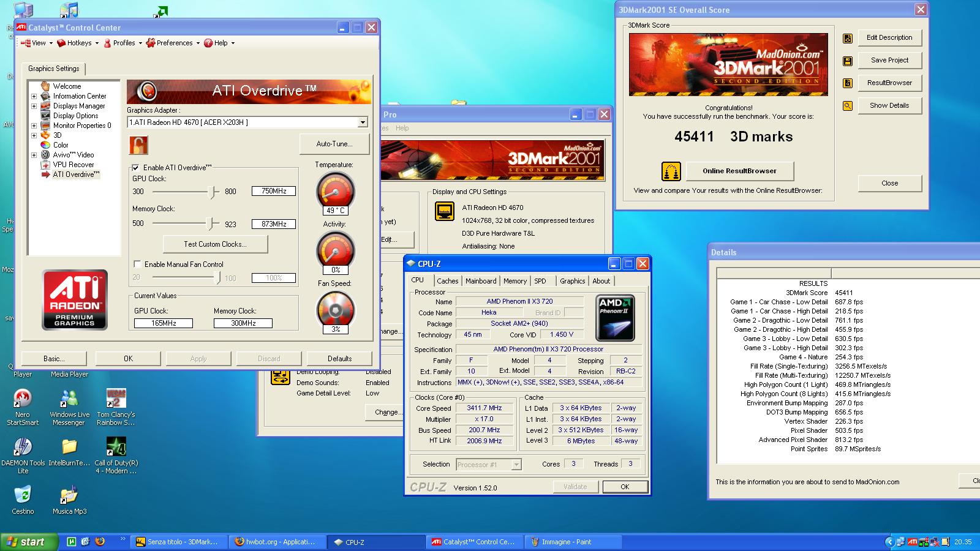Select Color in the Catalyst settings tree
Screen dimensions: 980x551
tap(61, 145)
